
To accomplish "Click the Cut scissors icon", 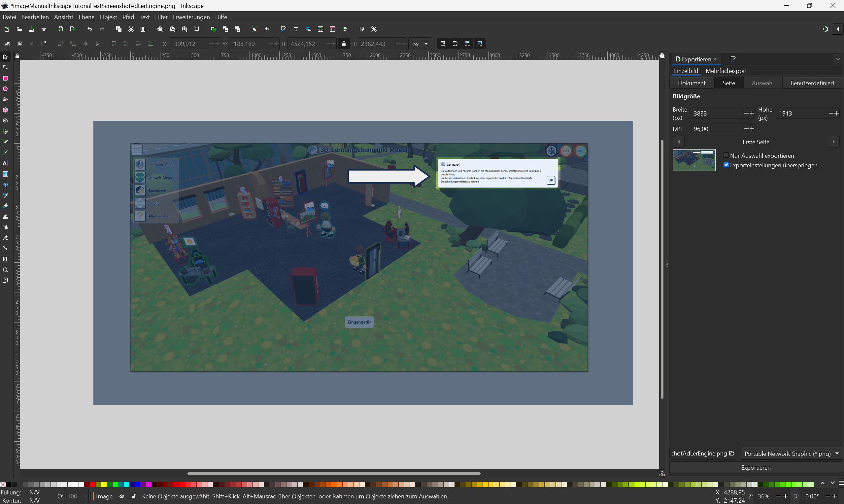I will pos(131,29).
